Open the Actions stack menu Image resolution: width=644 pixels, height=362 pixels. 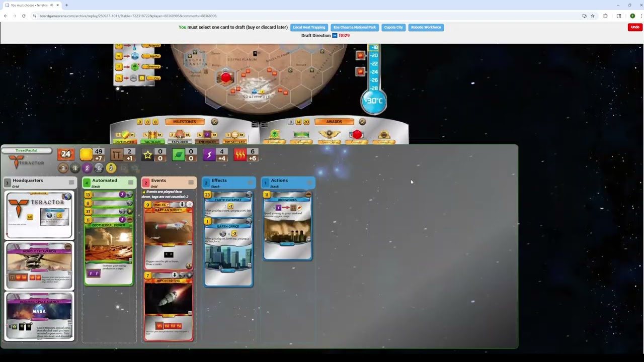tap(309, 182)
